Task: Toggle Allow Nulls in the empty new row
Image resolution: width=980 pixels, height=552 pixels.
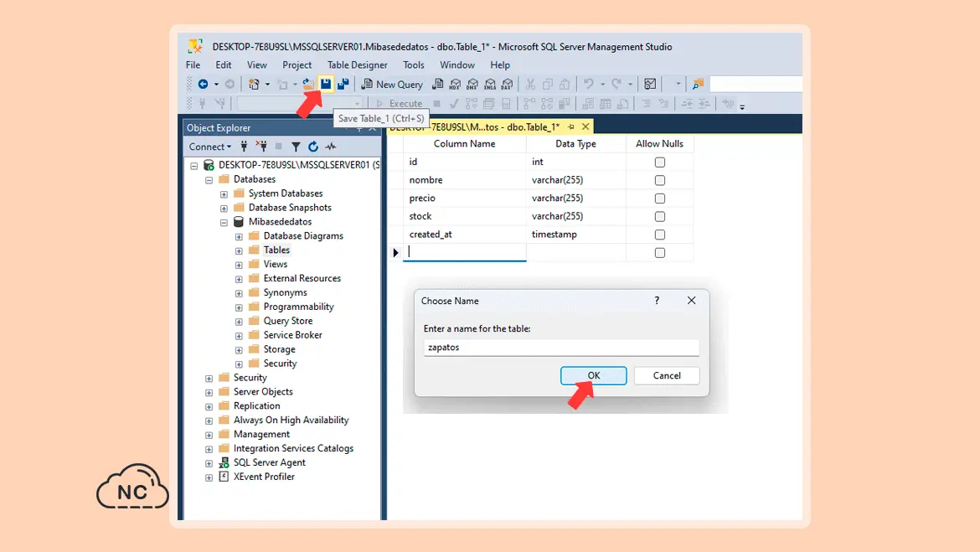Action: click(660, 253)
